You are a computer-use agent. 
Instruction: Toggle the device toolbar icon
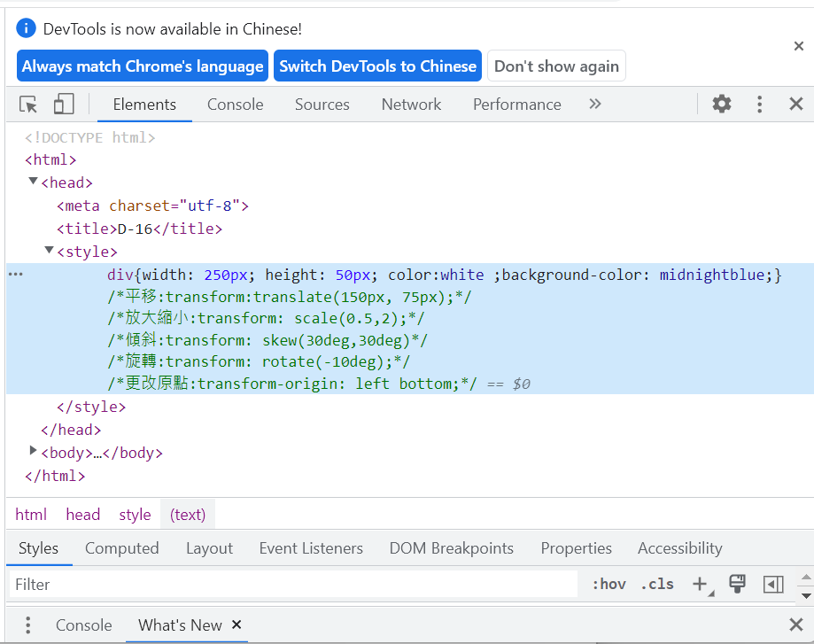click(64, 104)
